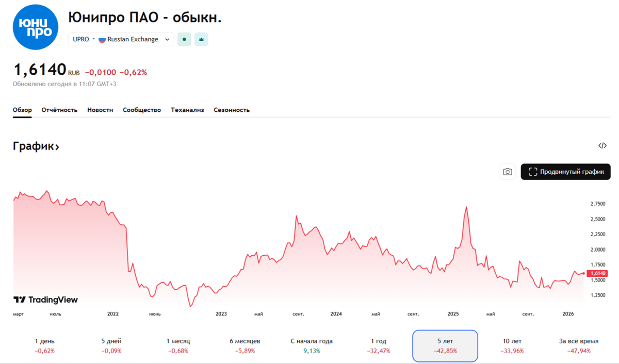Switch to the Обзор tab
The height and width of the screenshot is (364, 619).
tap(22, 110)
